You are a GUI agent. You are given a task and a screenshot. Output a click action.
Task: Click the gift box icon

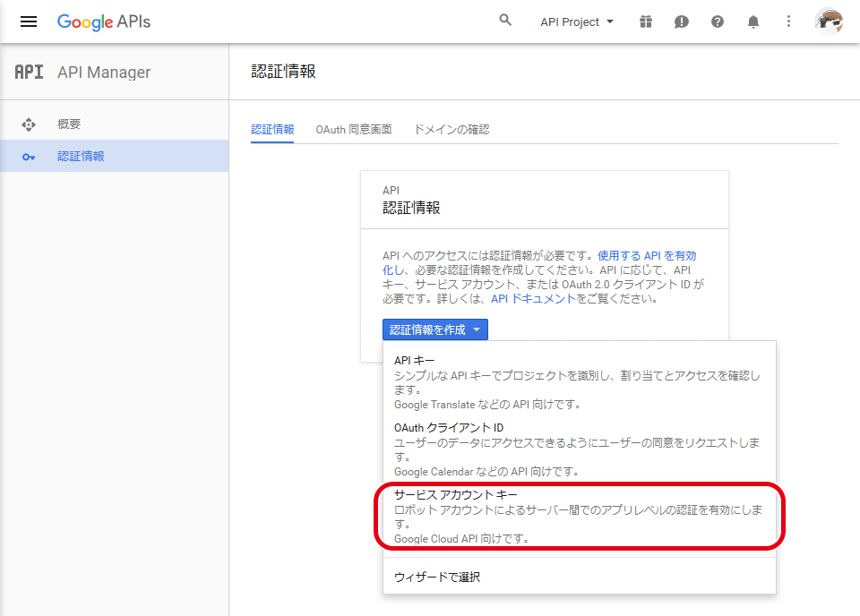point(646,21)
